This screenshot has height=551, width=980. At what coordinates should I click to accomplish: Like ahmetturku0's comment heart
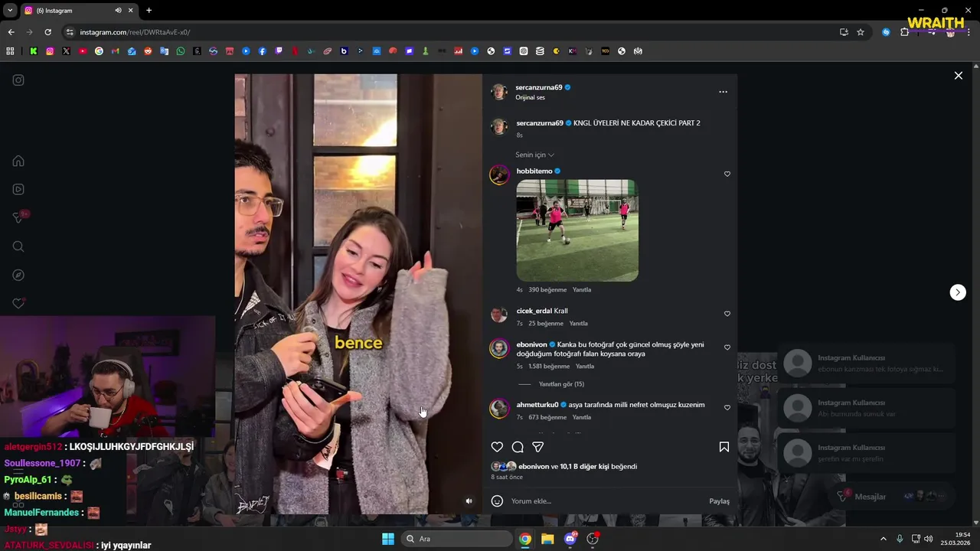727,408
